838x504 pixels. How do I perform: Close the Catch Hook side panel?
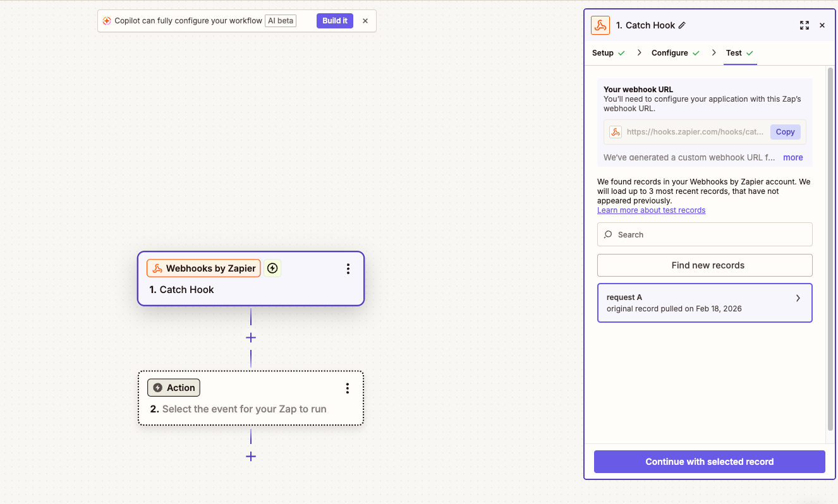pos(822,25)
